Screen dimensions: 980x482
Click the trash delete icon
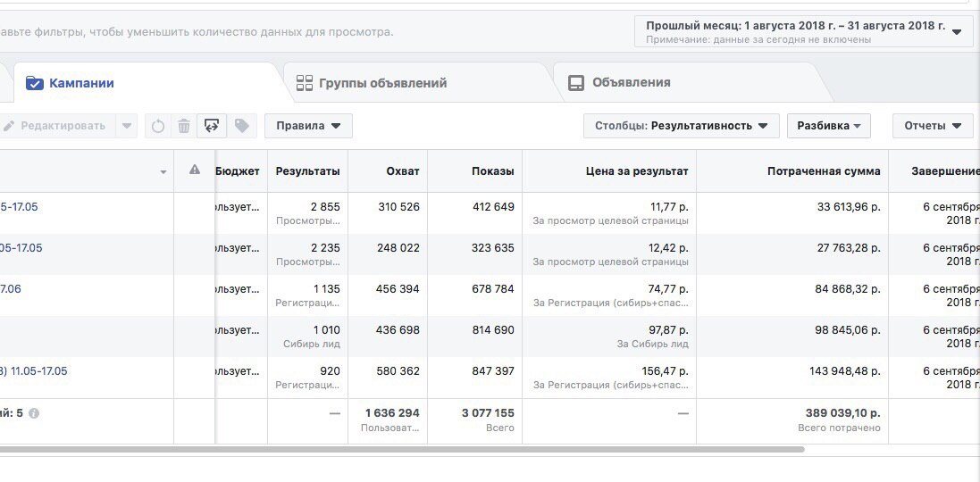184,126
